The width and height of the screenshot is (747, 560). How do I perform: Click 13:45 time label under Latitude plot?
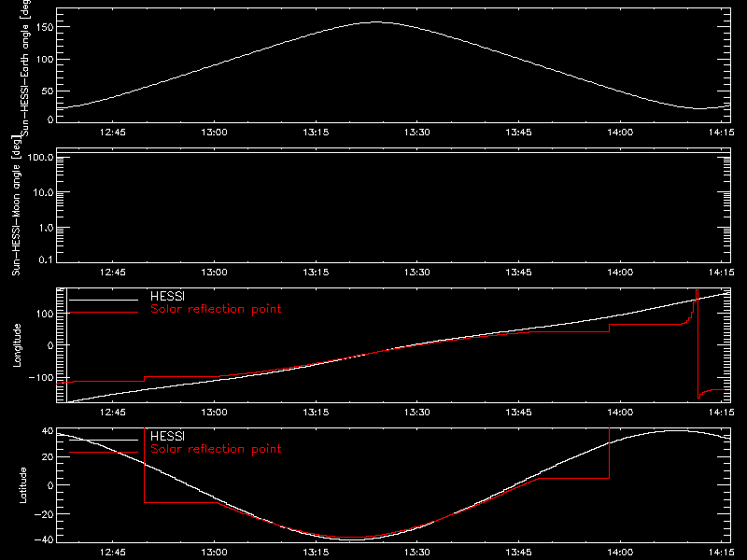click(x=519, y=553)
